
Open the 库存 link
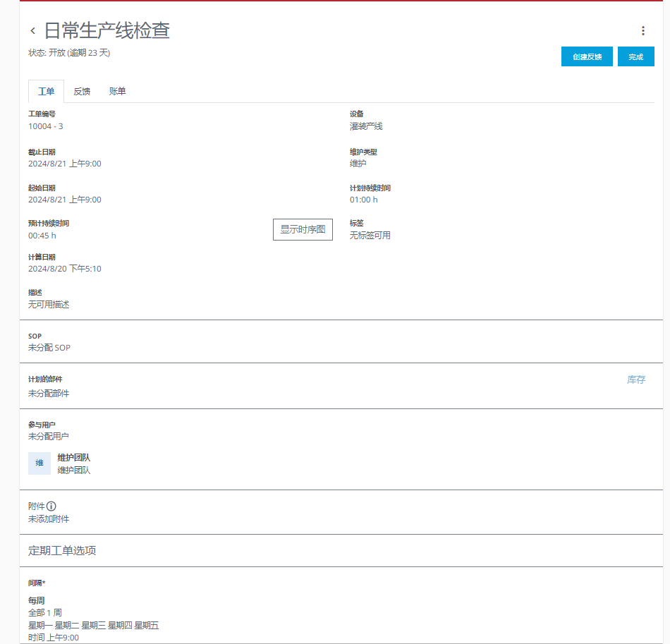pyautogui.click(x=636, y=379)
